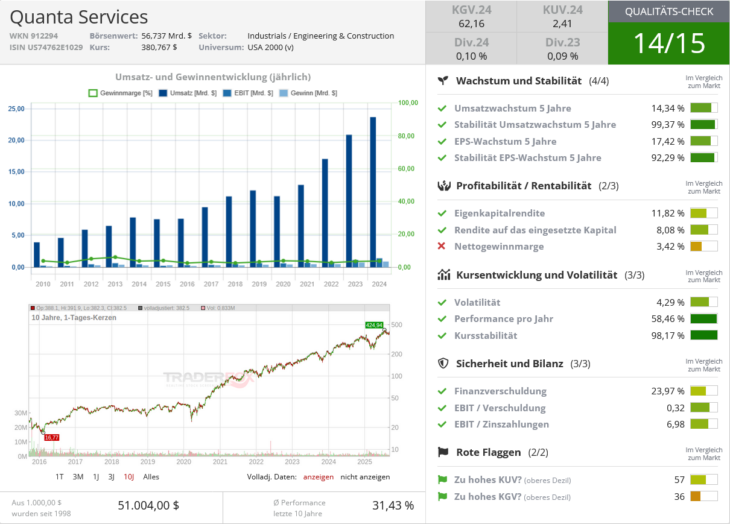Viewport: 730px width, 524px height.
Task: Click the comparison bar for Umsatzwachstum 5 Jahre
Action: pos(704,108)
